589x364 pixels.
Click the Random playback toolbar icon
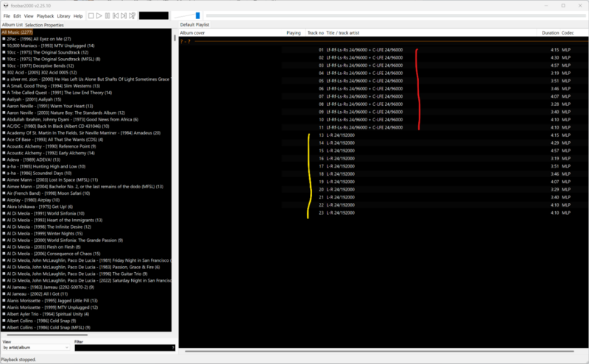pos(133,15)
